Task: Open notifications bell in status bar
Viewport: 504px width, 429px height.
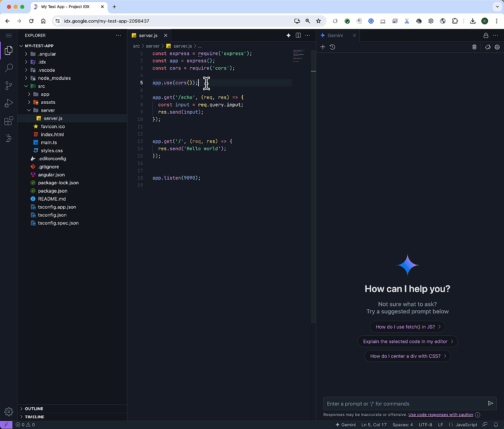Action: 496,425
